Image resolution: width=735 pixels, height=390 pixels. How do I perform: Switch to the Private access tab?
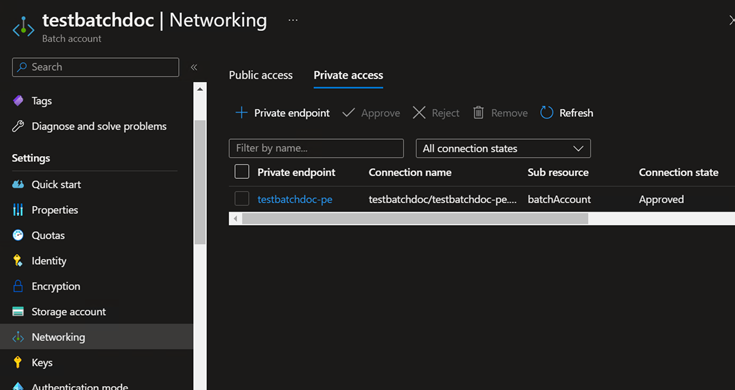(x=348, y=75)
